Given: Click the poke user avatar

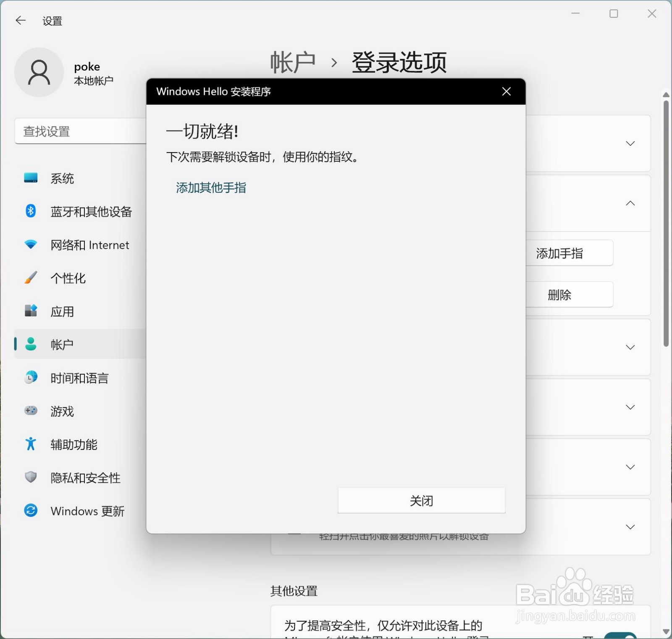Looking at the screenshot, I should pyautogui.click(x=39, y=72).
